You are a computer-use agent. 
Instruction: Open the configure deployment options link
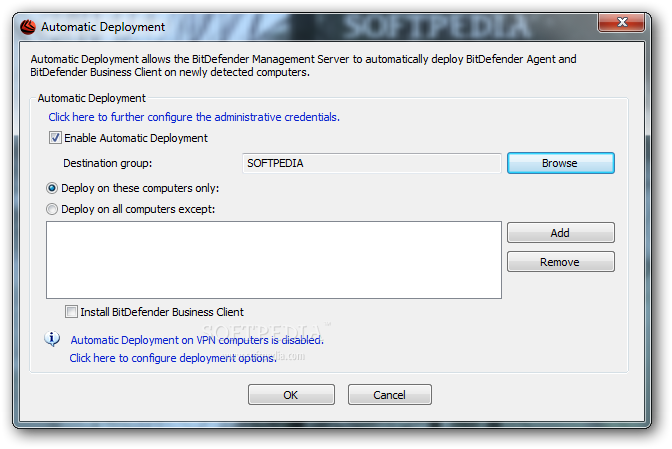tap(173, 358)
